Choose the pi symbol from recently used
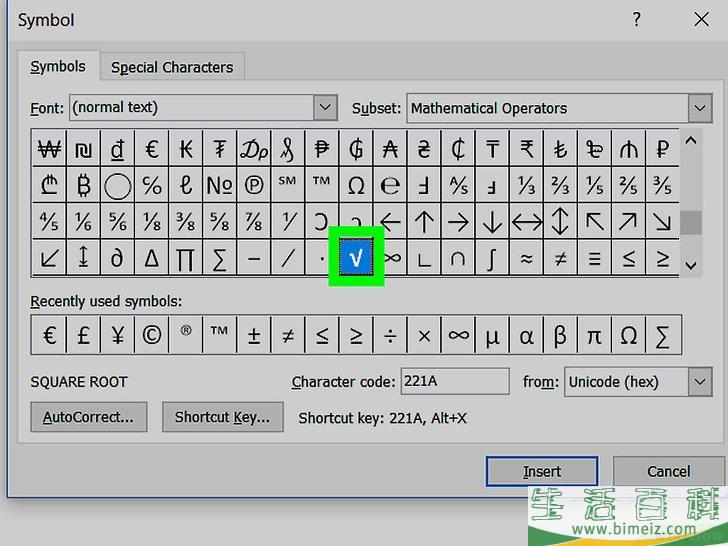Image resolution: width=728 pixels, height=546 pixels. (594, 336)
